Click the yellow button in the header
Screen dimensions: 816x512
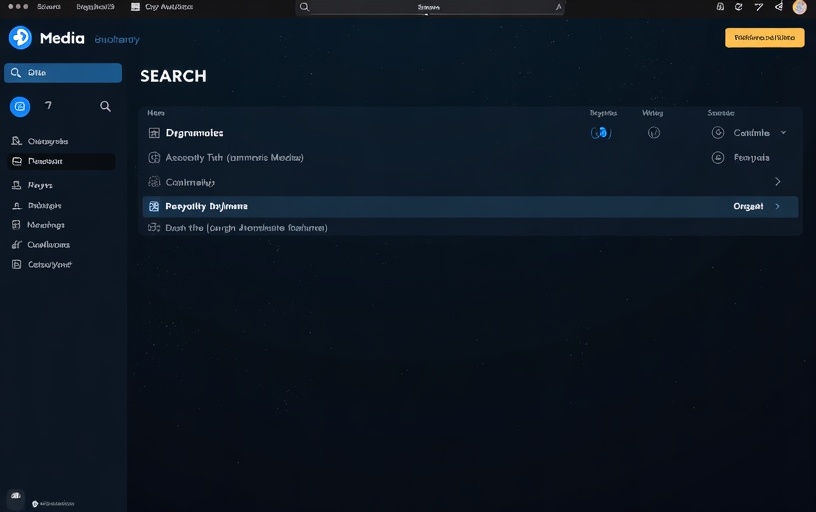pos(764,37)
